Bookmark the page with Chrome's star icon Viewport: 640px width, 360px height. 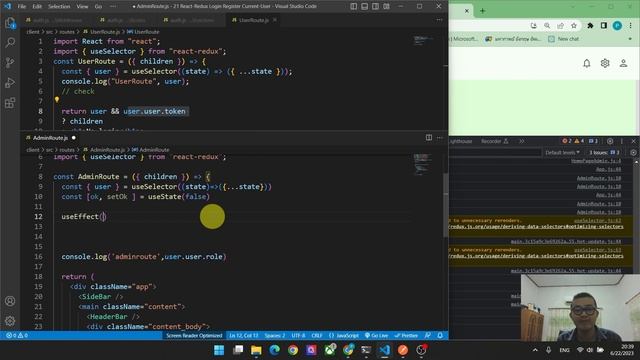click(574, 26)
